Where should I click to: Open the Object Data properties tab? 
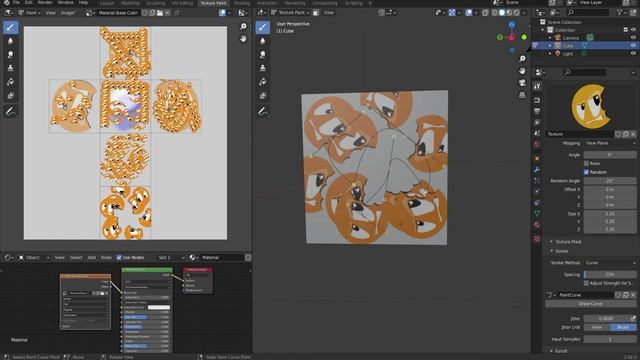[537, 213]
